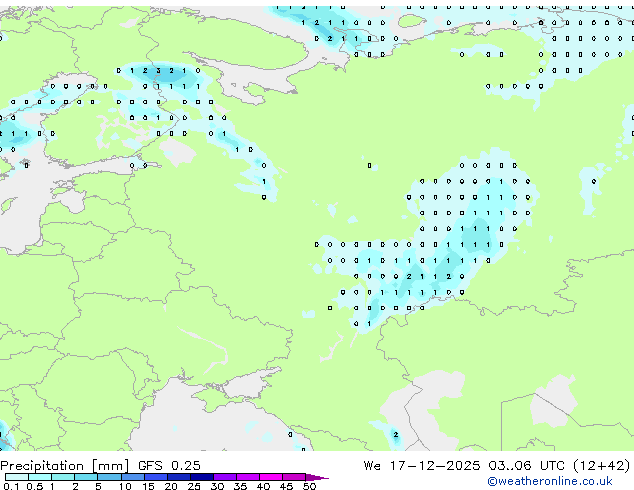Pick the 10–15 mm legend color swatch

pos(132,477)
